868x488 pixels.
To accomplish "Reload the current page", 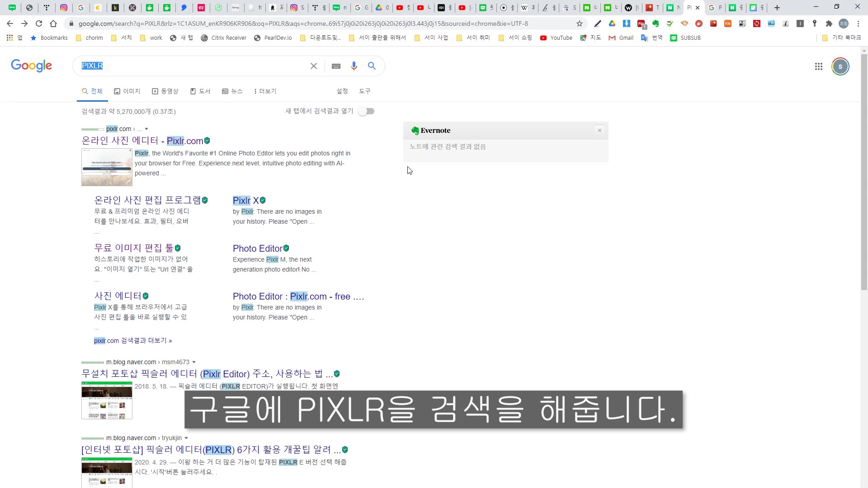I will point(39,23).
